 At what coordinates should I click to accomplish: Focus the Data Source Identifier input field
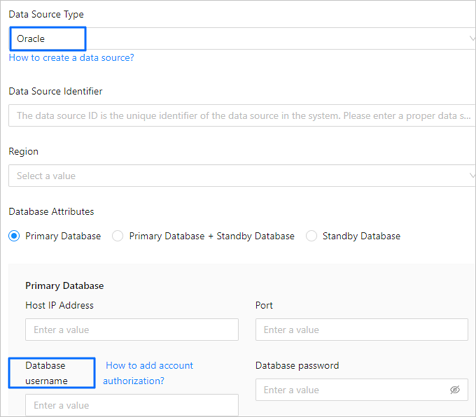pos(242,116)
